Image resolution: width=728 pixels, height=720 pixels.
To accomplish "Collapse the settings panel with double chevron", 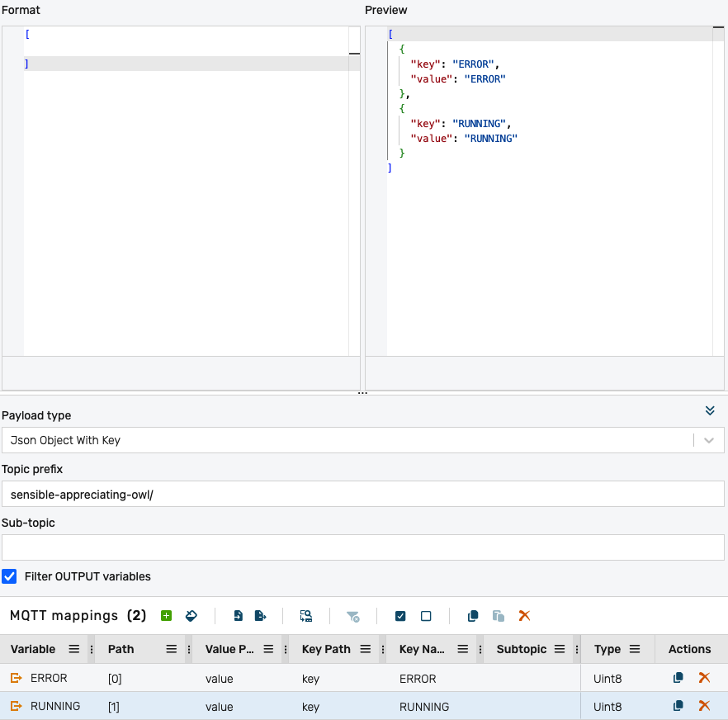I will click(710, 410).
